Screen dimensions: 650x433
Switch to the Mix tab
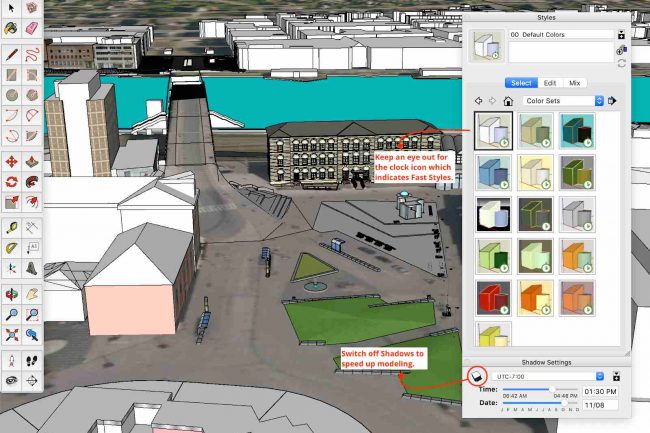(x=574, y=83)
